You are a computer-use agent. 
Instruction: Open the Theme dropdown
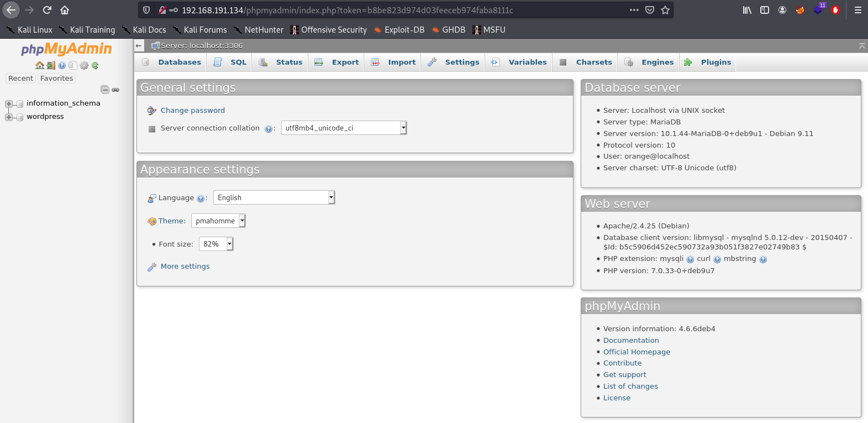click(x=218, y=221)
